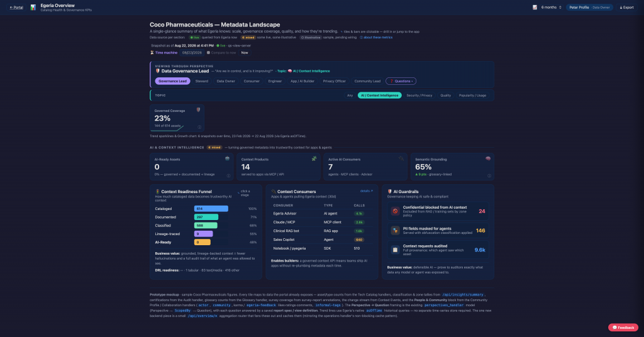Click info icon on Governed Coverage card

tap(199, 127)
